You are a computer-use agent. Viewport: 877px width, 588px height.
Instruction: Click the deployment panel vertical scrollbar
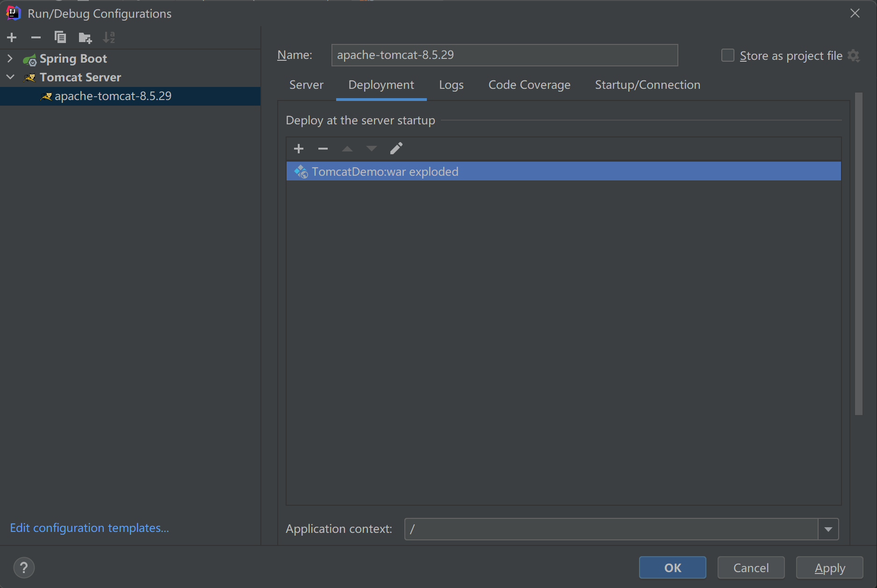coord(858,254)
